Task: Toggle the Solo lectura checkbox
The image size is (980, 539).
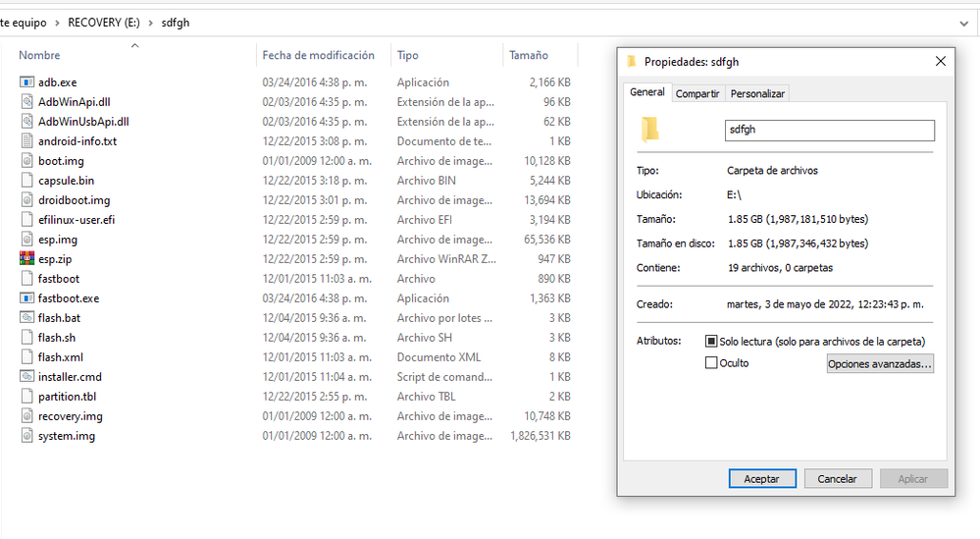Action: 712,342
